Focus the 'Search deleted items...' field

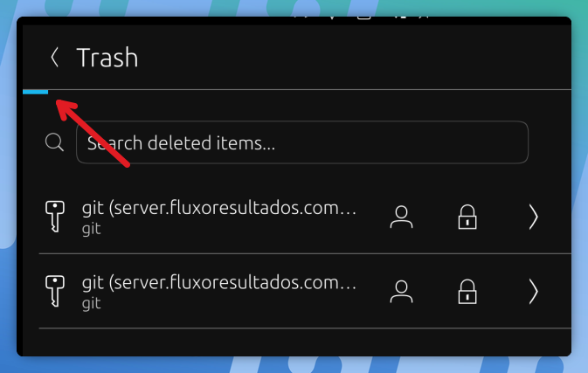[x=302, y=142]
